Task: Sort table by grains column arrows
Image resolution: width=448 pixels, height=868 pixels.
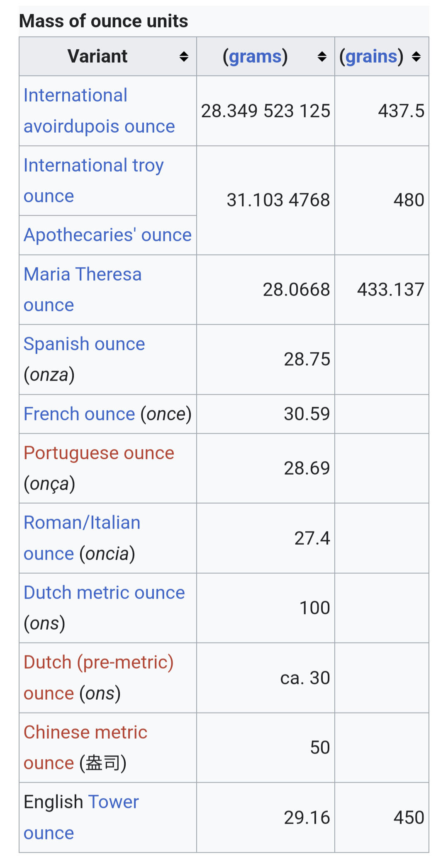Action: [416, 57]
